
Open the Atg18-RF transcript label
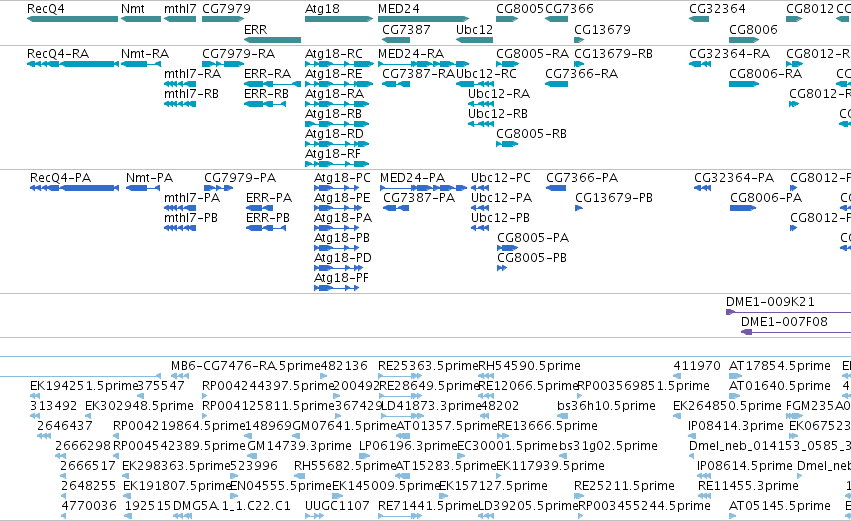point(333,154)
